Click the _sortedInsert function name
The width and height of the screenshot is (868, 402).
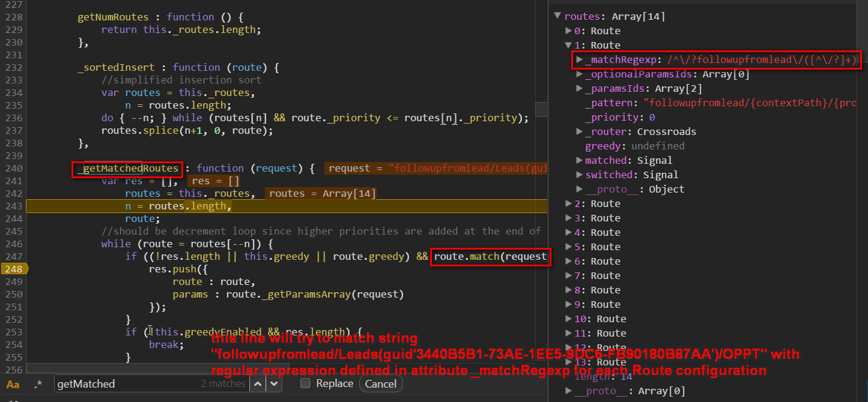116,67
